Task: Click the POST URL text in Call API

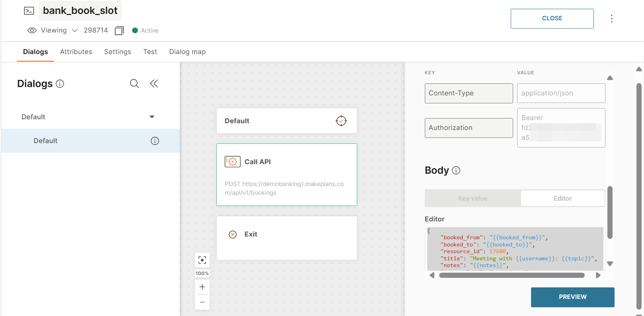Action: pos(284,188)
